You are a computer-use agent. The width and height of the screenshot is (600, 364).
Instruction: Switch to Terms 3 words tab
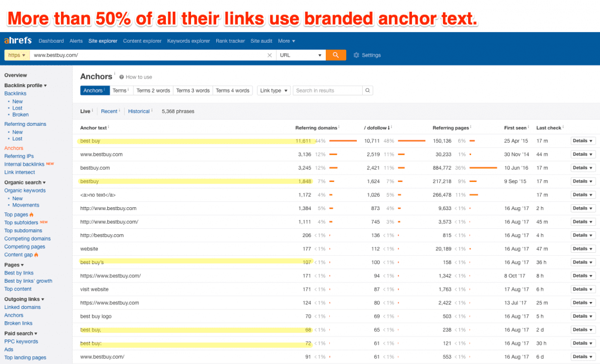(x=193, y=91)
